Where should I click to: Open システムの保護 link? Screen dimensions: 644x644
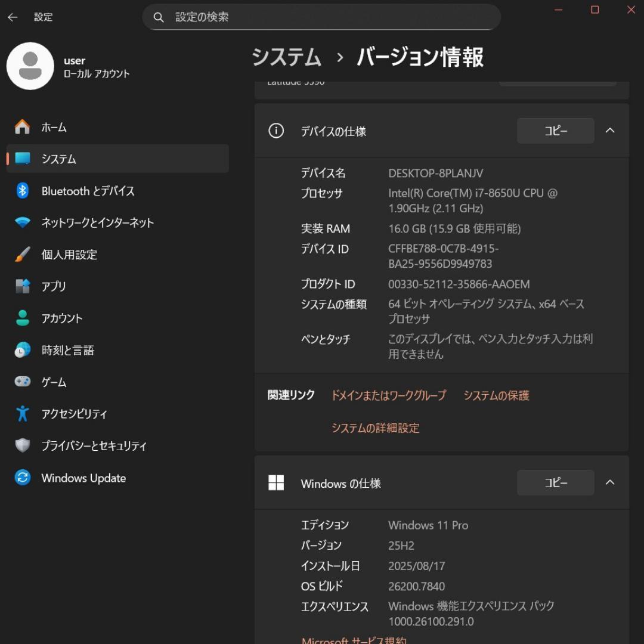pos(496,395)
